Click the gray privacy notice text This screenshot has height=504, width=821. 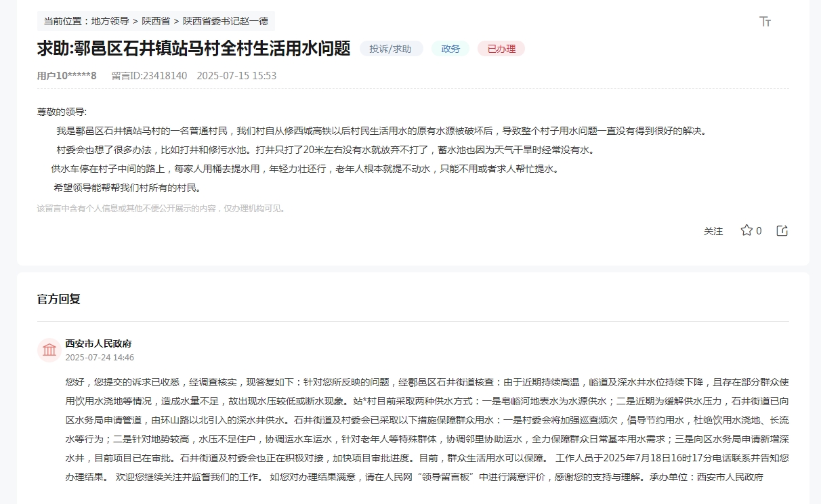coord(161,209)
